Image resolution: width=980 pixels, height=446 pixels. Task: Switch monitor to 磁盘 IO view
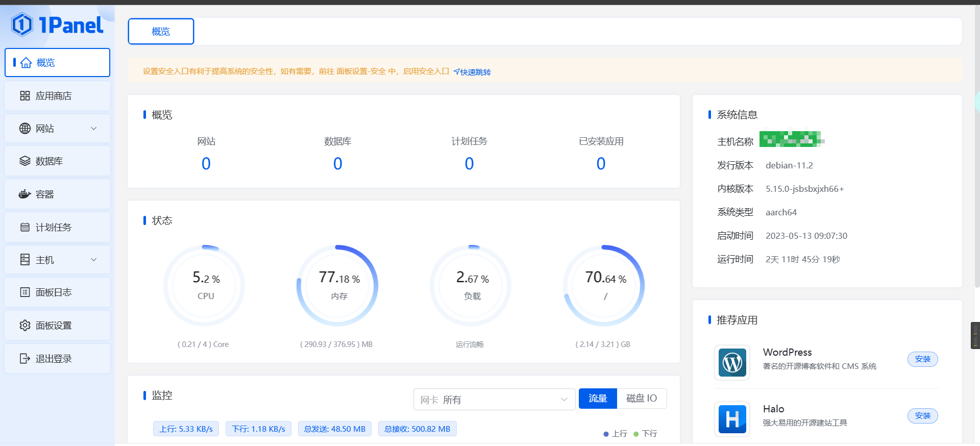642,399
